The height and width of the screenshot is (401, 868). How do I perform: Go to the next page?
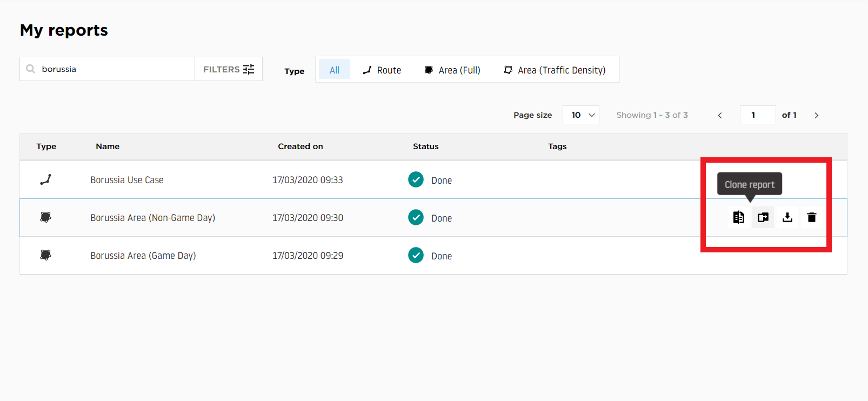tap(817, 115)
